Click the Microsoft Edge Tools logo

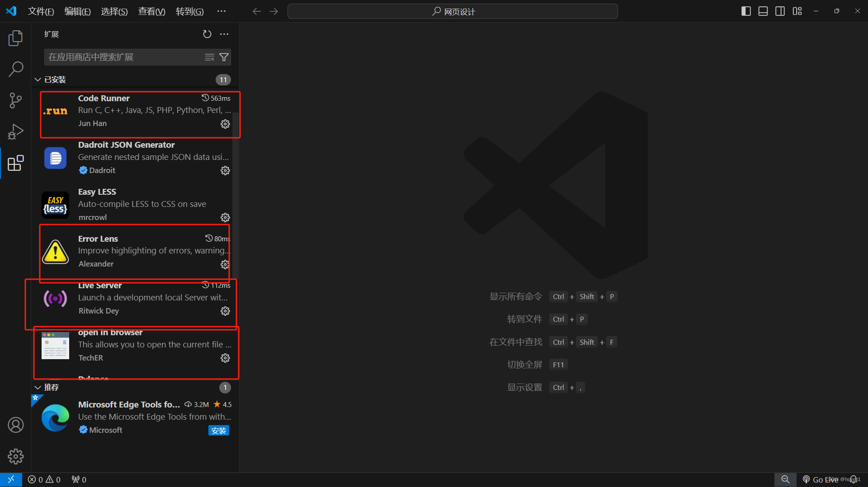point(55,417)
